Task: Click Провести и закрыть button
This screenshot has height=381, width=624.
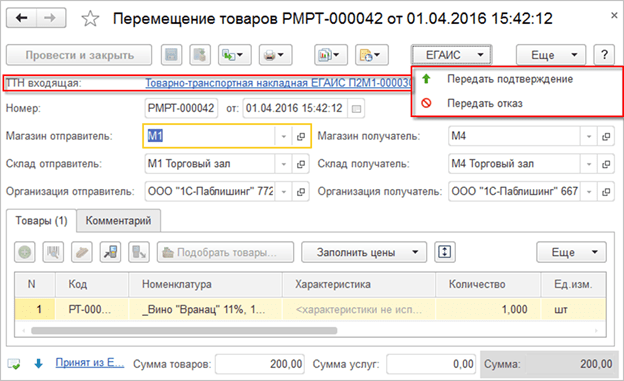Action: tap(79, 55)
